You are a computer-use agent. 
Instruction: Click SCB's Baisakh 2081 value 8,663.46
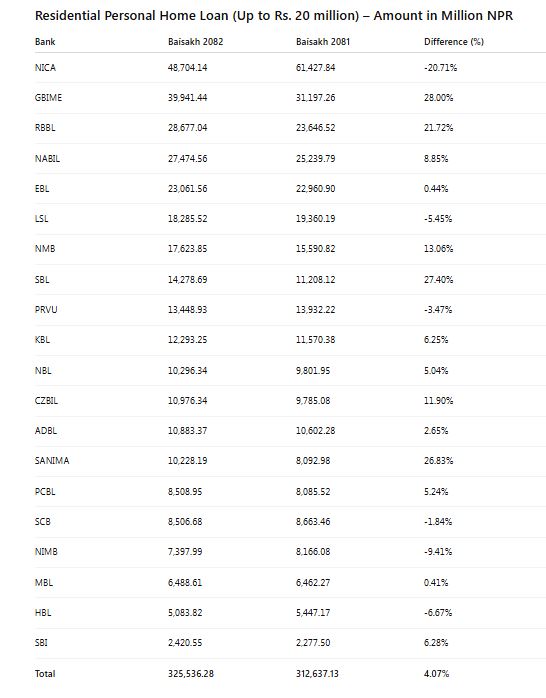[313, 521]
